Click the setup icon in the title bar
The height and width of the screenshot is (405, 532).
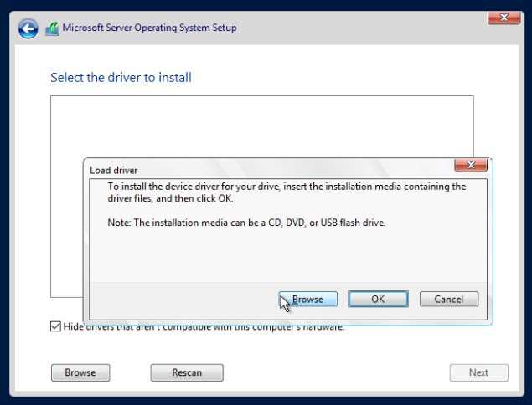[52, 28]
